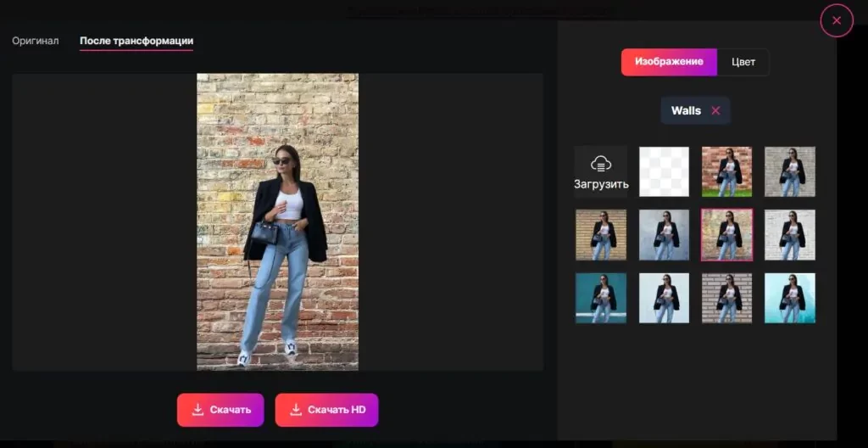
Task: Switch to the Цвет background mode
Action: 743,62
